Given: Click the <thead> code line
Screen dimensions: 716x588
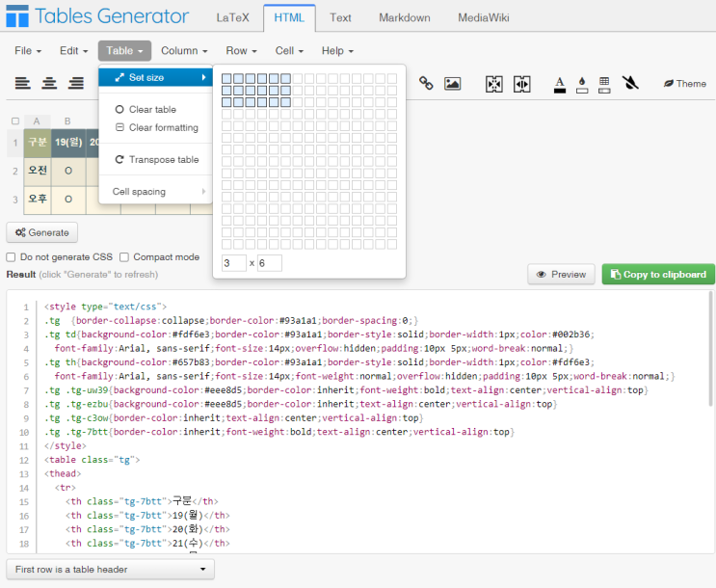Looking at the screenshot, I should click(x=63, y=473).
